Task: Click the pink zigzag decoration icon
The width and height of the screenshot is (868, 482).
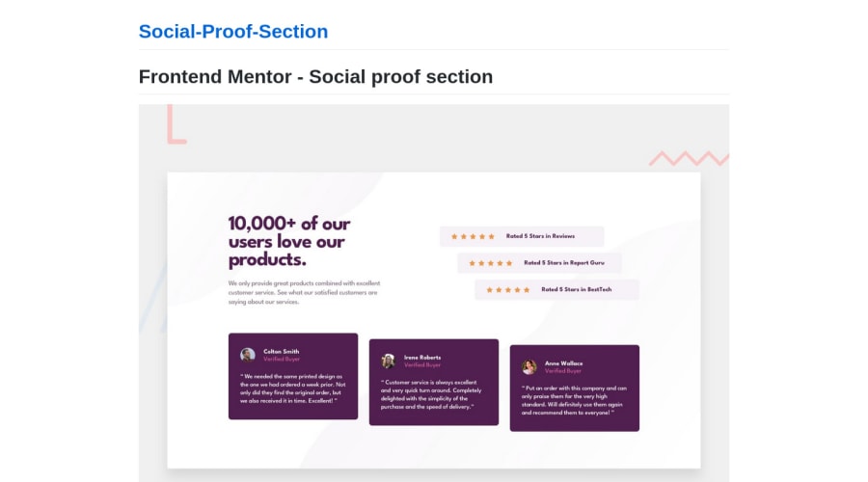Action: pos(689,158)
